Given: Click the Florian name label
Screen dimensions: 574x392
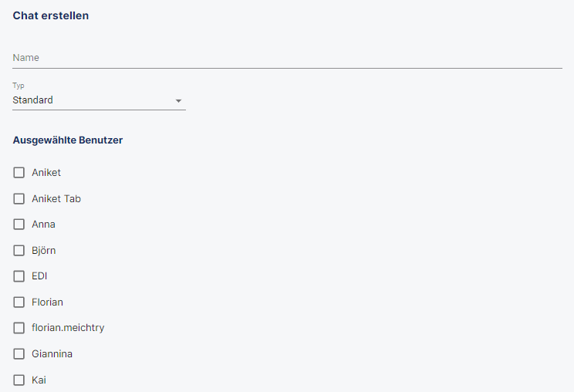Looking at the screenshot, I should point(47,302).
